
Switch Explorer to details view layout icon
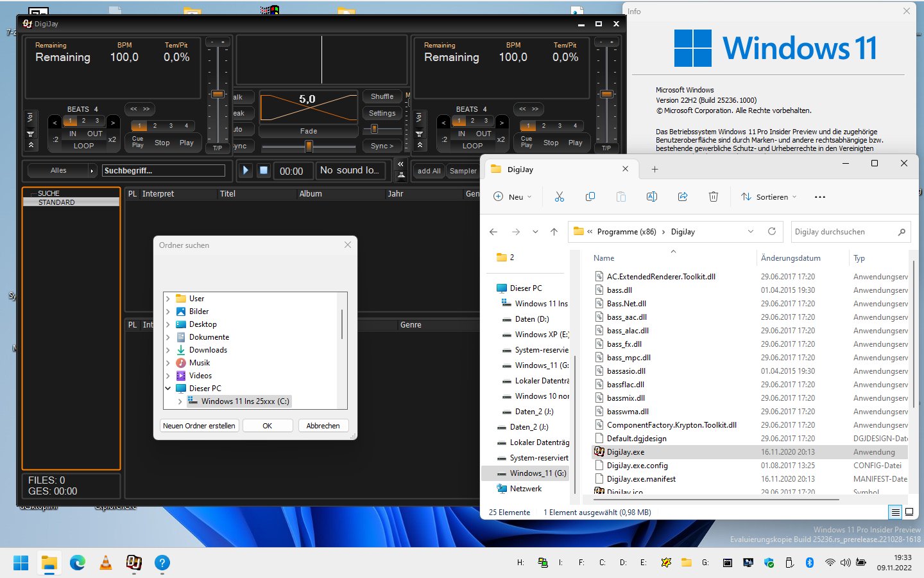[895, 512]
